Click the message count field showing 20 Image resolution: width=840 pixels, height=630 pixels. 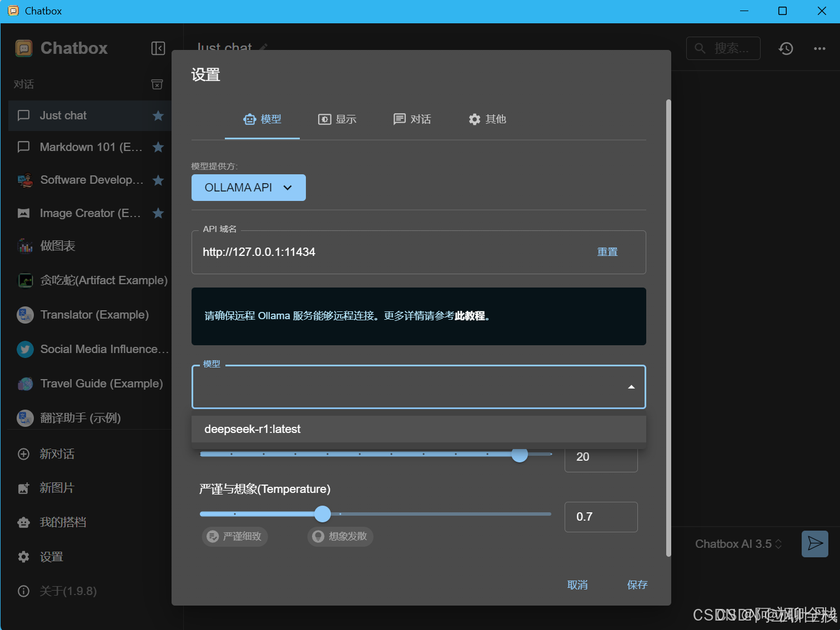click(601, 457)
